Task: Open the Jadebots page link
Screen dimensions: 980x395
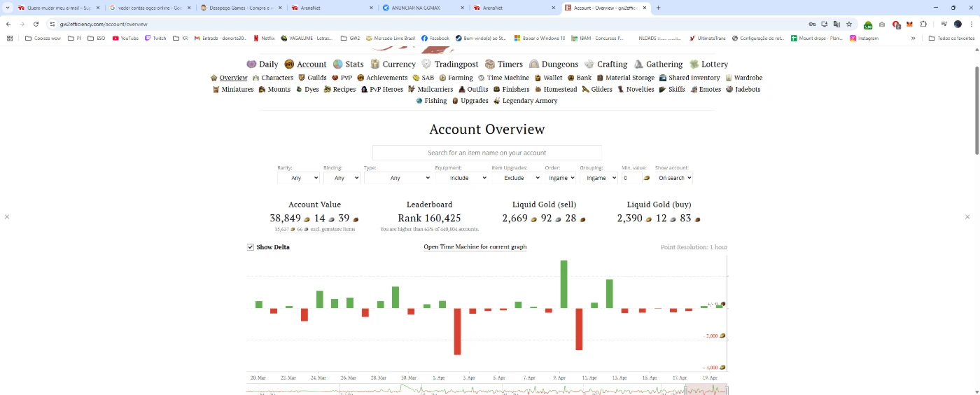Action: [x=743, y=89]
